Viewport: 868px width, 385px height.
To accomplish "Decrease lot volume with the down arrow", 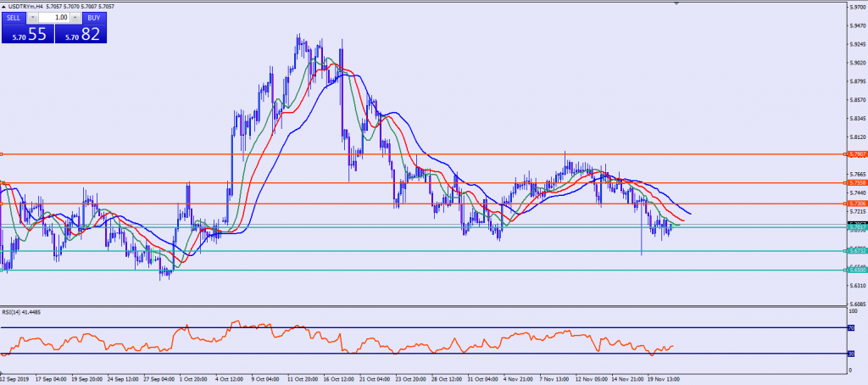I will pyautogui.click(x=32, y=17).
